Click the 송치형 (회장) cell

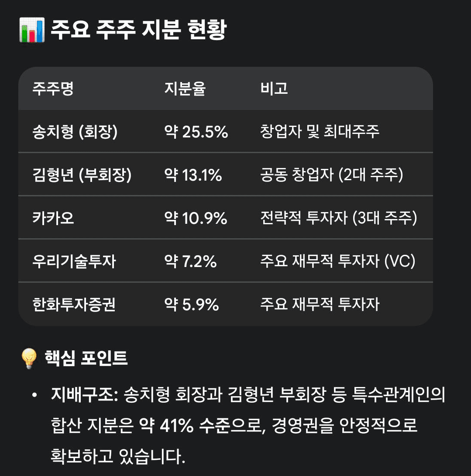(x=75, y=132)
